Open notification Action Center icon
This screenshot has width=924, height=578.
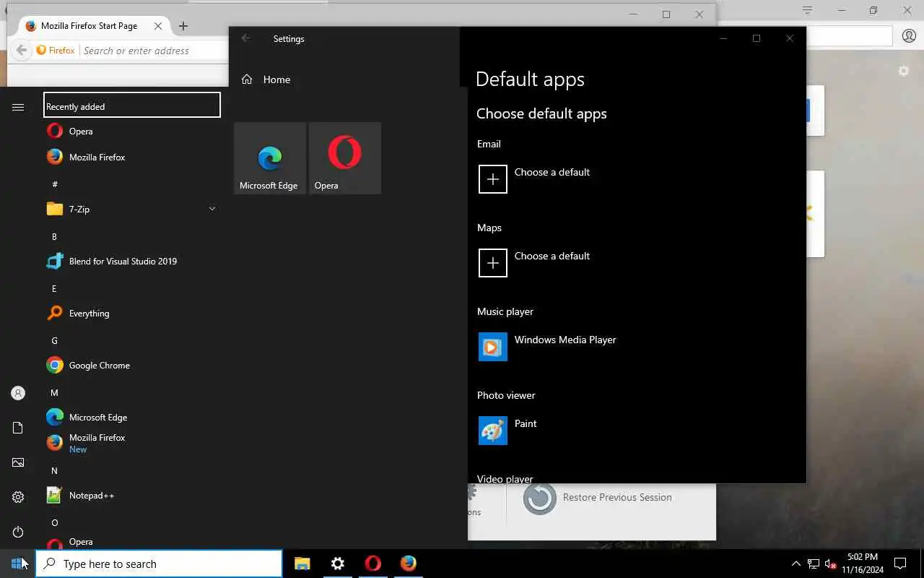(x=900, y=564)
